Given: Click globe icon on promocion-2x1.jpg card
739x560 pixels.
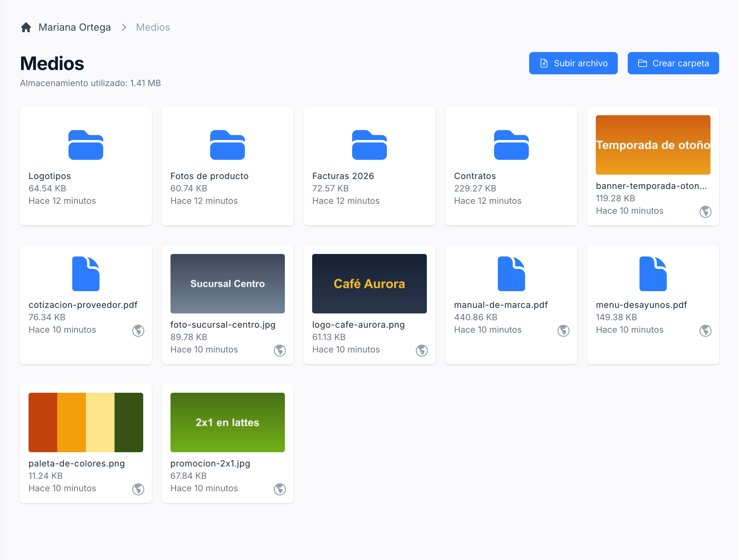Looking at the screenshot, I should click(280, 489).
